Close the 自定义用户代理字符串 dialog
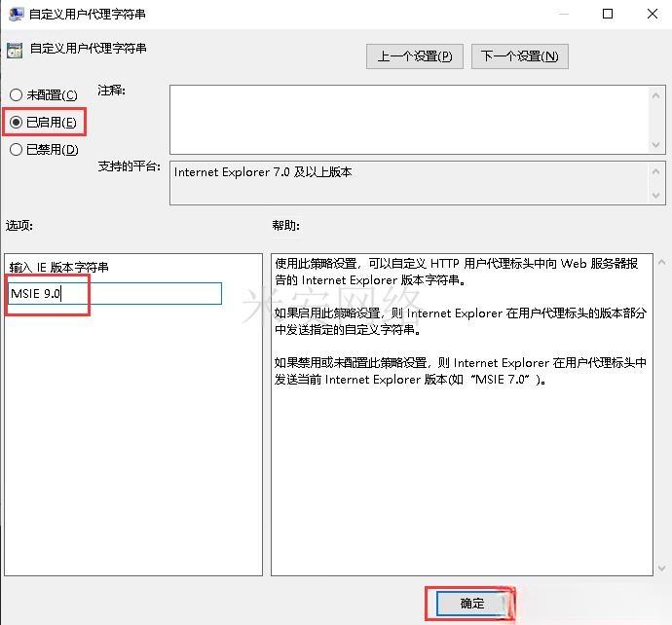The height and width of the screenshot is (625, 672). tap(653, 14)
